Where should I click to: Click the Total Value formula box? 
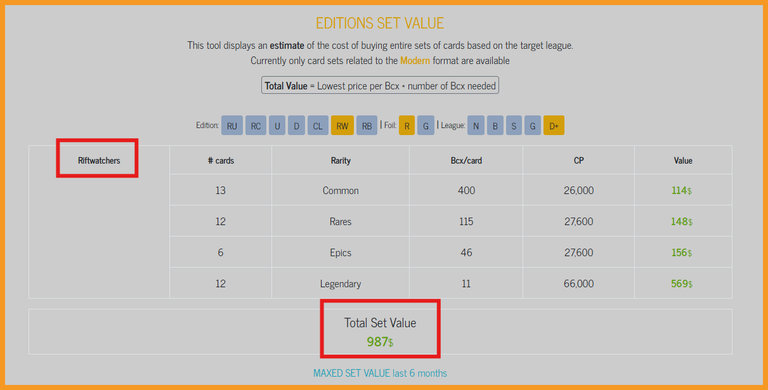[x=380, y=86]
